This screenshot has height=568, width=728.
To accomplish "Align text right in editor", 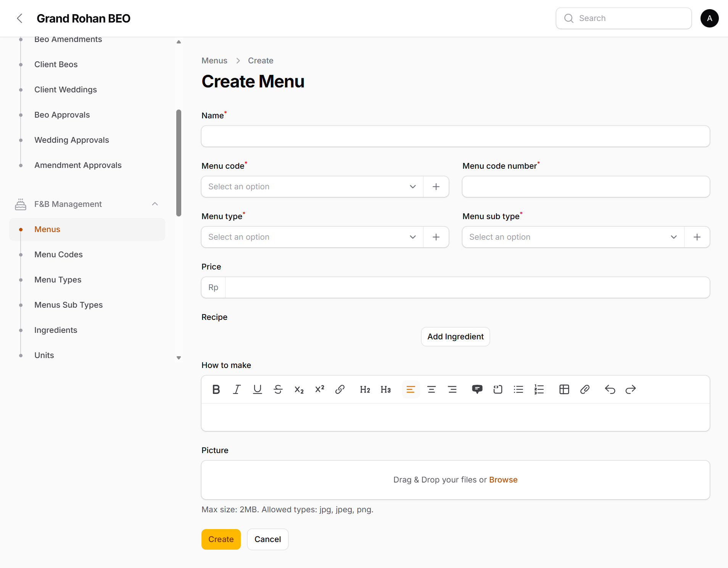I will (x=452, y=389).
